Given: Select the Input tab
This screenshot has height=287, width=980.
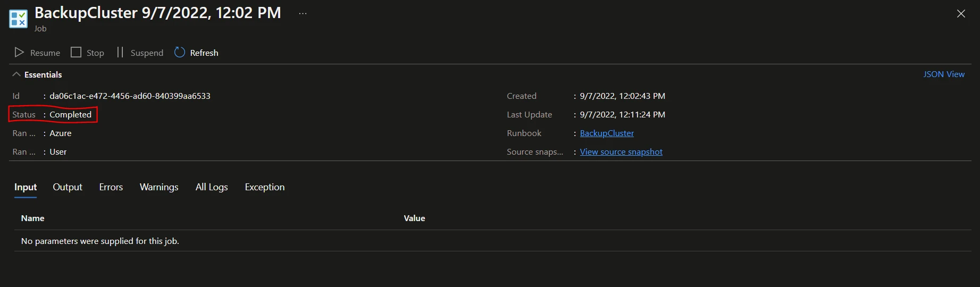Looking at the screenshot, I should [x=26, y=187].
